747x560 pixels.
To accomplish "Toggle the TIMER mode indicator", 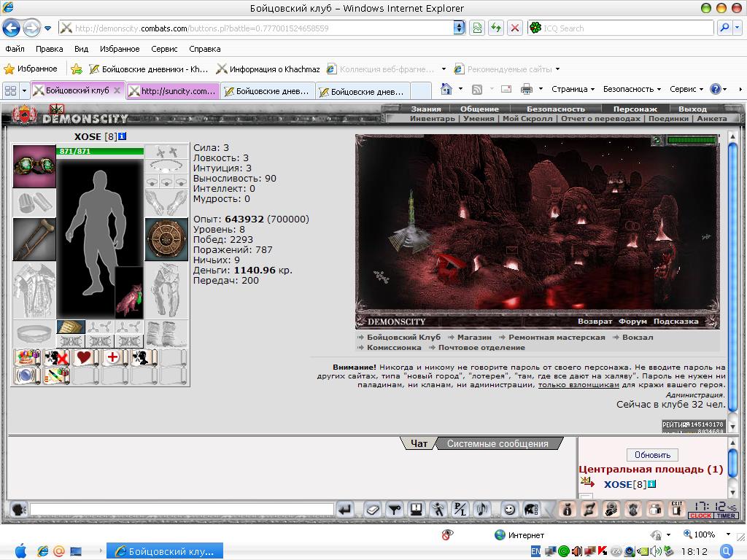I will (x=726, y=516).
